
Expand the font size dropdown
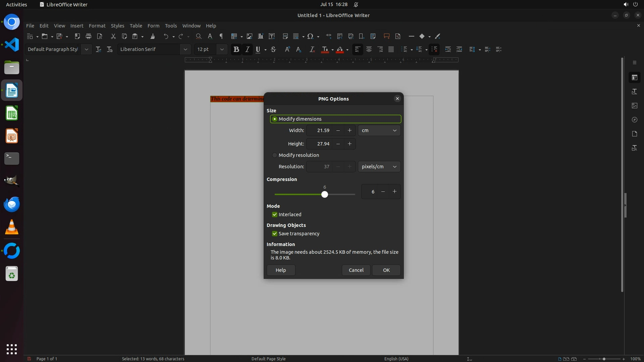pos(222,50)
